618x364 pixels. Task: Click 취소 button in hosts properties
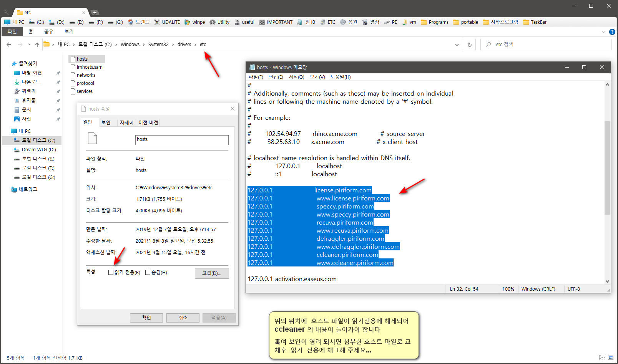tap(183, 318)
